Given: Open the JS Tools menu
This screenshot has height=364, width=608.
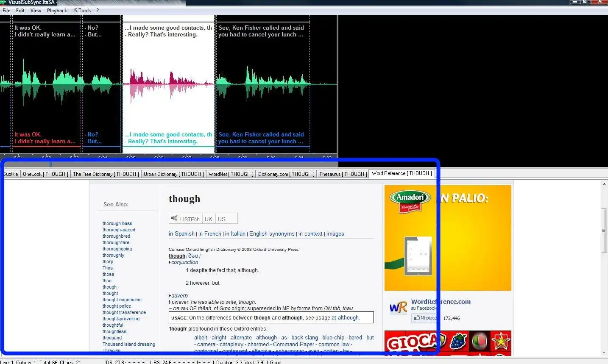Looking at the screenshot, I should [x=82, y=11].
